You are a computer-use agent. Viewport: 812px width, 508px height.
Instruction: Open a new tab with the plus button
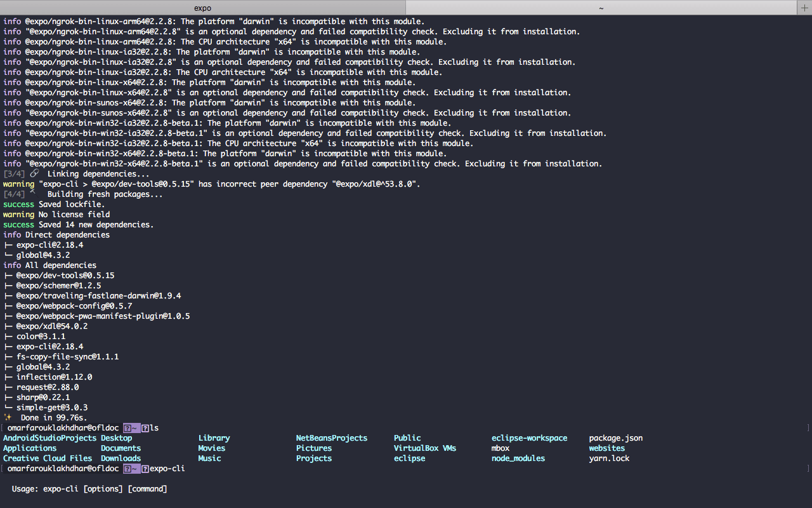(804, 8)
